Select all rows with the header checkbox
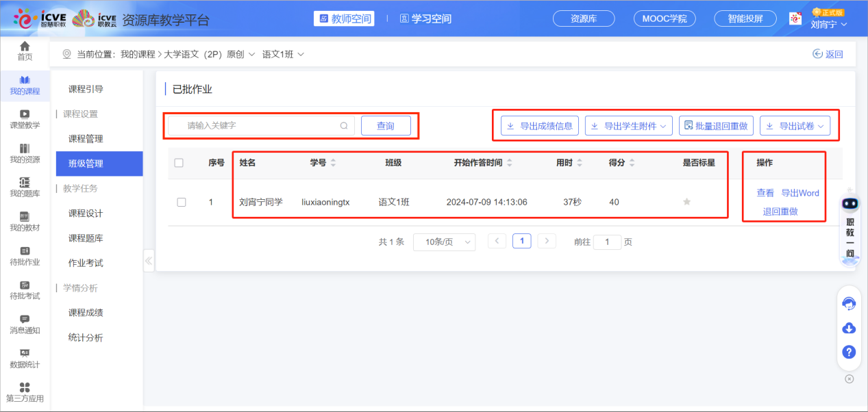This screenshot has height=412, width=868. (x=177, y=162)
